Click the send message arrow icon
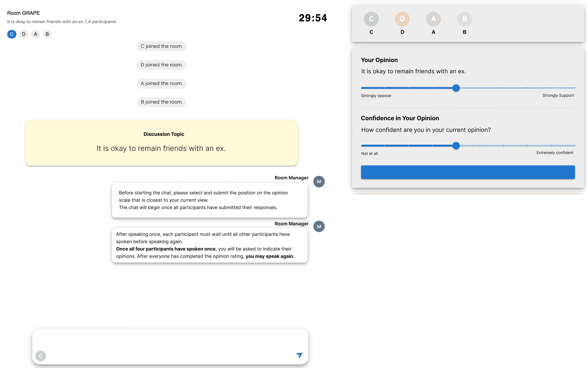 (x=299, y=355)
